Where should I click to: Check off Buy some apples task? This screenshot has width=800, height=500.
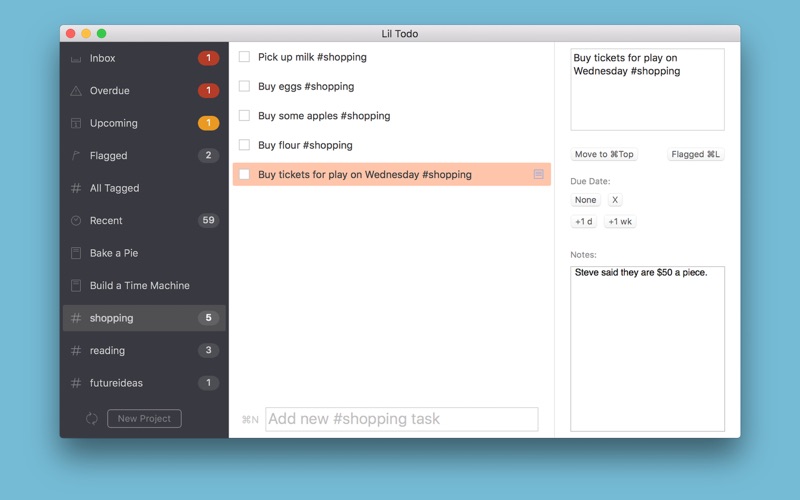[244, 115]
